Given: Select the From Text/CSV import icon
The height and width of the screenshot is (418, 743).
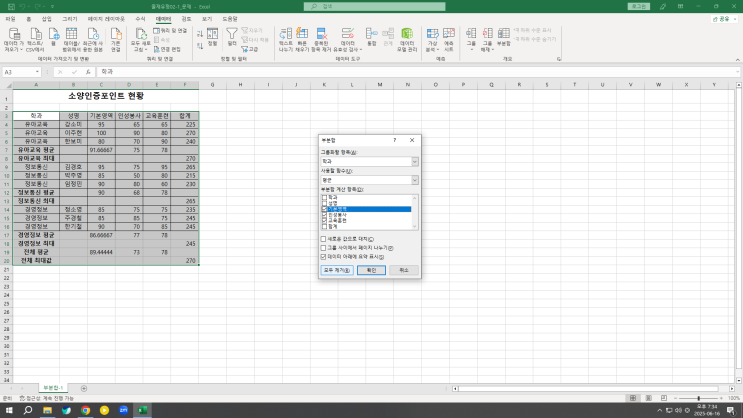Looking at the screenshot, I should click(x=35, y=40).
